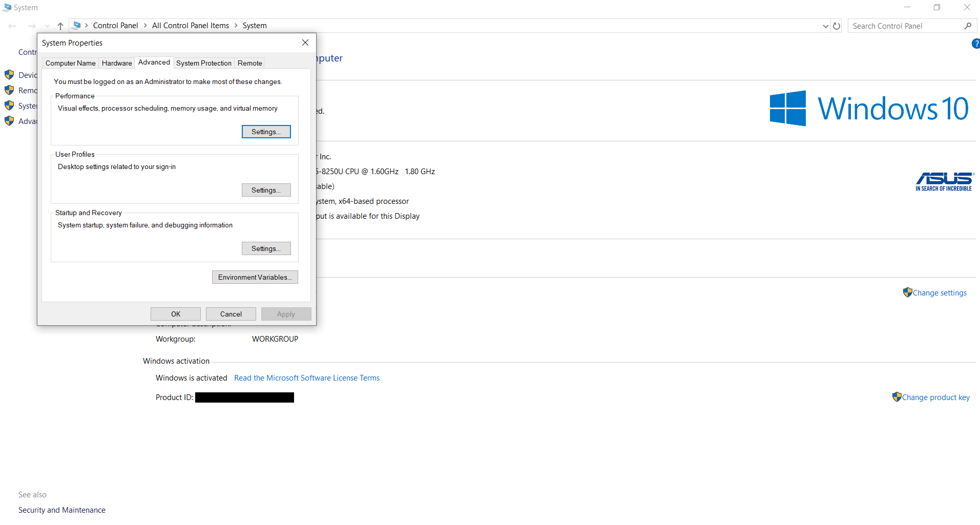The width and height of the screenshot is (980, 525).
Task: Click the shield icon beside System protection
Action: 9,106
